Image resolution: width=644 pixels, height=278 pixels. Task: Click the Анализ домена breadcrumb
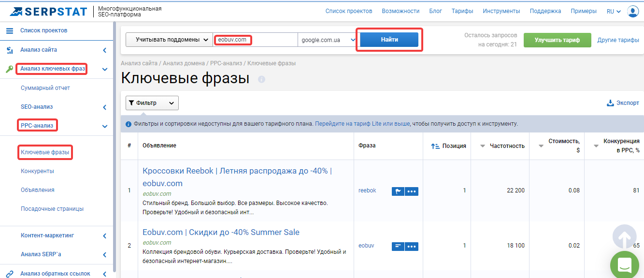coord(185,63)
